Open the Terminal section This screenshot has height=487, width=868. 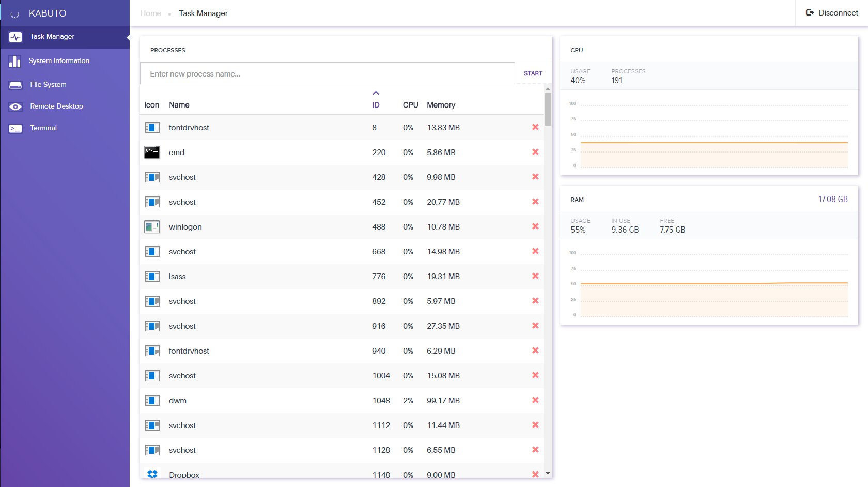click(x=65, y=128)
